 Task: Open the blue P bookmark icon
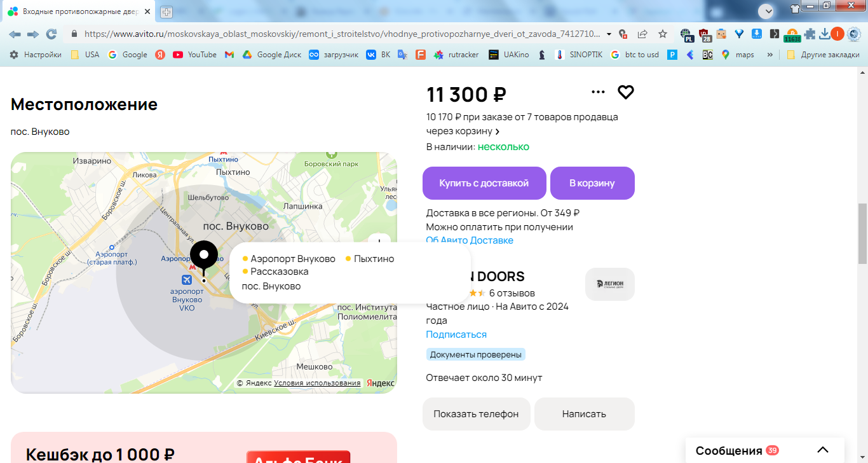coord(672,55)
